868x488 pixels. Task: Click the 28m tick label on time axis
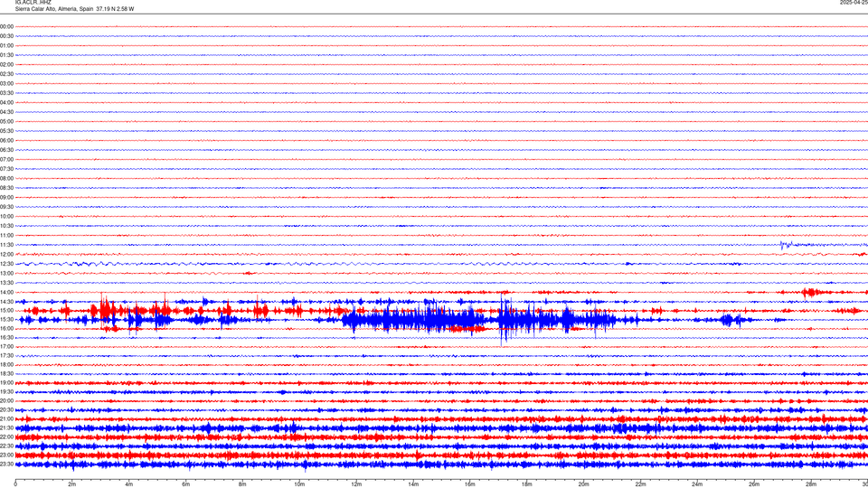[811, 484]
